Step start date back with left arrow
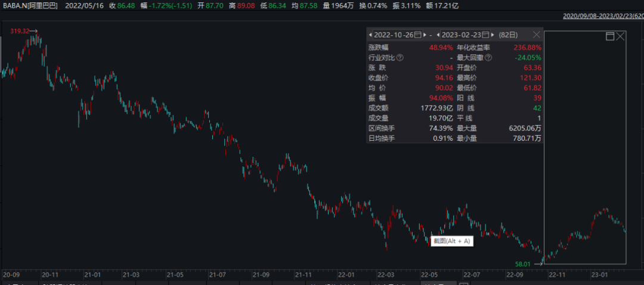 click(370, 36)
